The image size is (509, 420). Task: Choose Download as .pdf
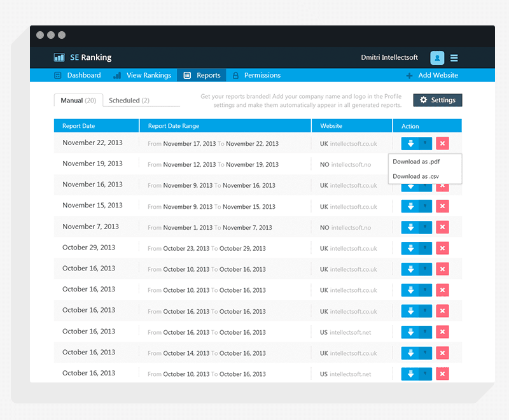point(416,162)
